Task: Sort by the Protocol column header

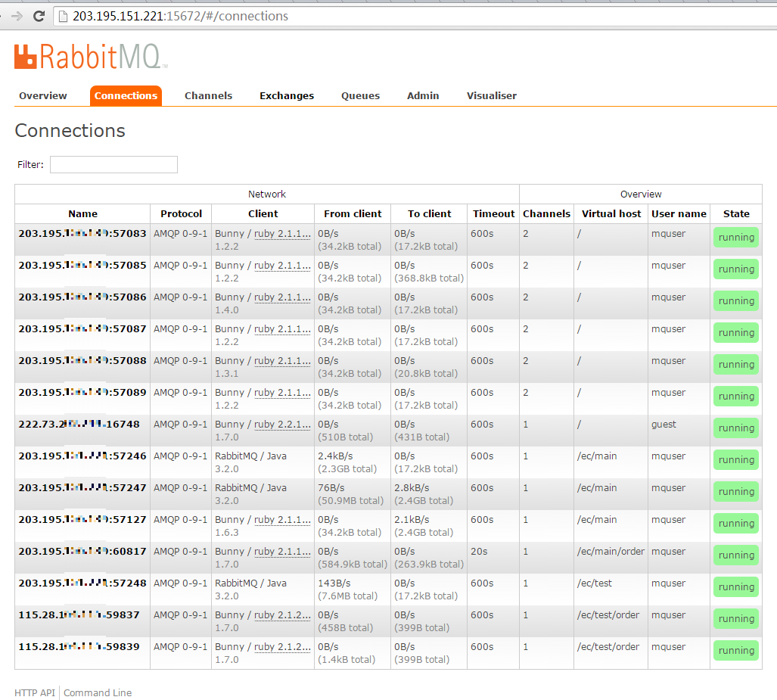Action: 181,213
